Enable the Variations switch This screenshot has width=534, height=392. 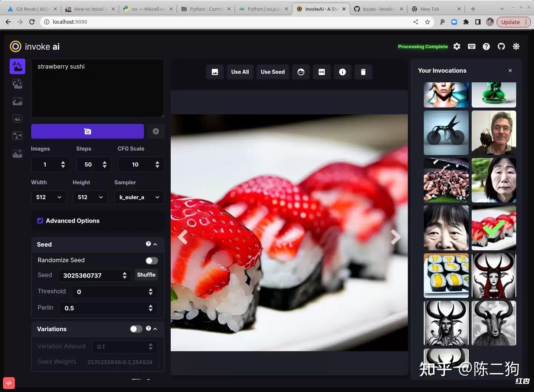[x=136, y=329]
